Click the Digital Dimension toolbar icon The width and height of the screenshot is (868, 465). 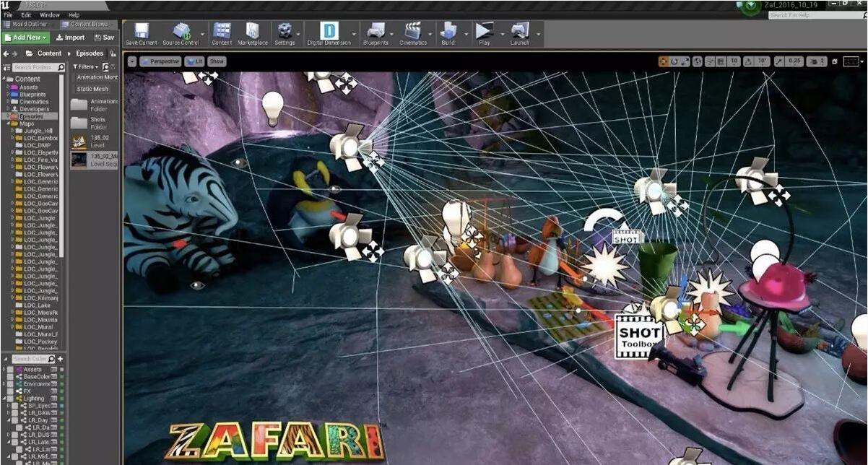pyautogui.click(x=329, y=33)
